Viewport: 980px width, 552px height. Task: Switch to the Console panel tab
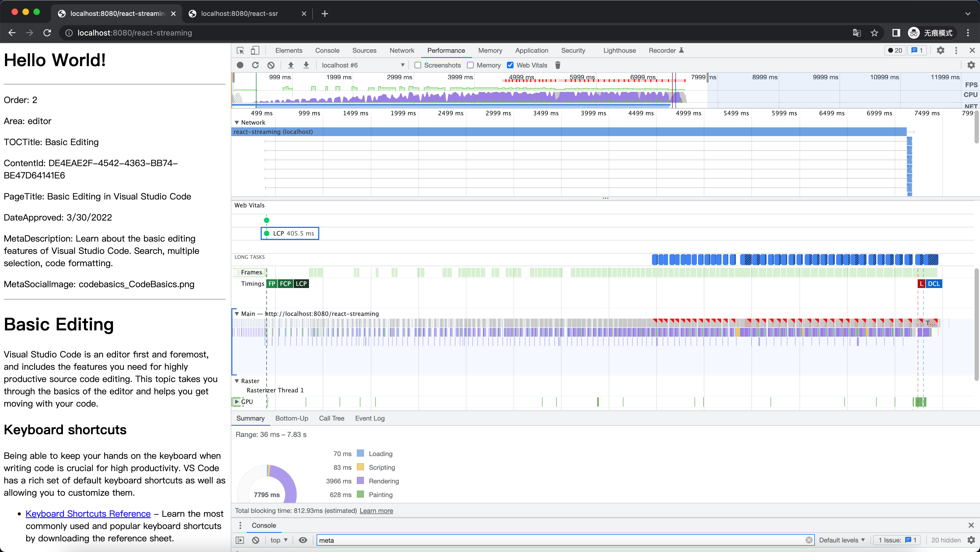327,51
